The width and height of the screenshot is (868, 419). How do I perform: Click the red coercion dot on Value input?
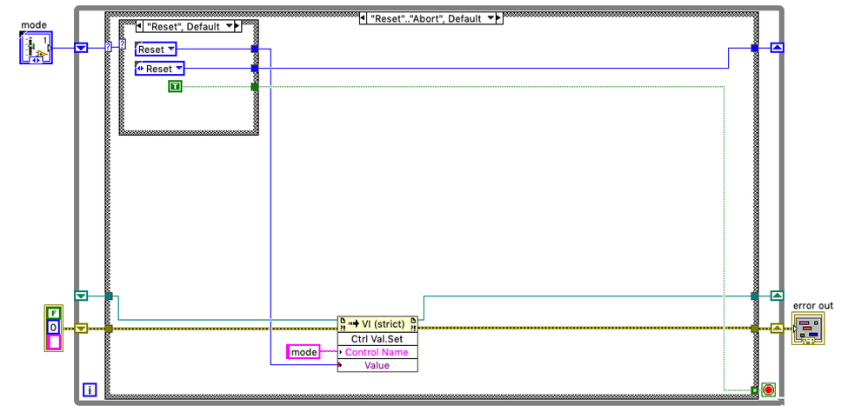tap(339, 364)
